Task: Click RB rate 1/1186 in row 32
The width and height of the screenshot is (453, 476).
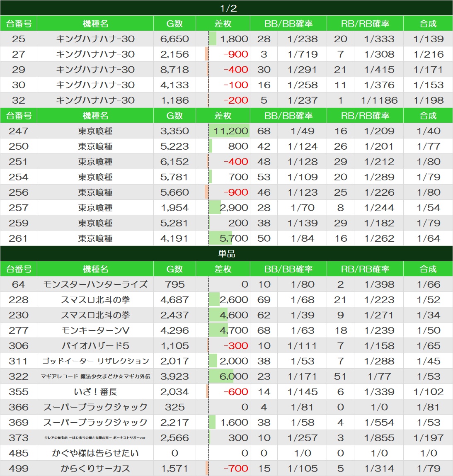Action: click(x=379, y=100)
